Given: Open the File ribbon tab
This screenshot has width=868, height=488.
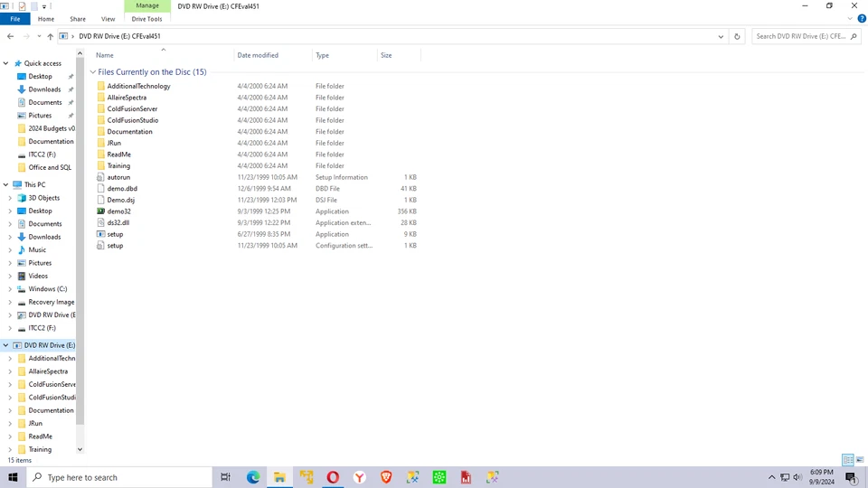Looking at the screenshot, I should (15, 19).
